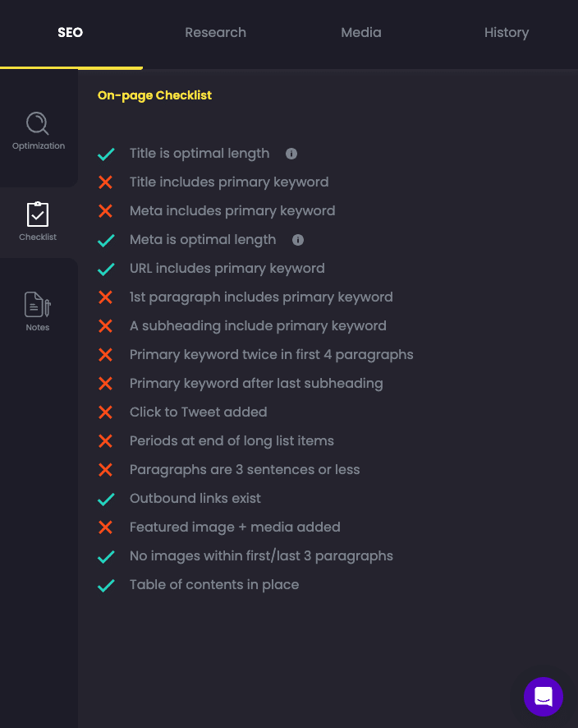Click the red X next to Title includes primary keyword
Viewport: 578px width, 728px height.
pyautogui.click(x=105, y=182)
